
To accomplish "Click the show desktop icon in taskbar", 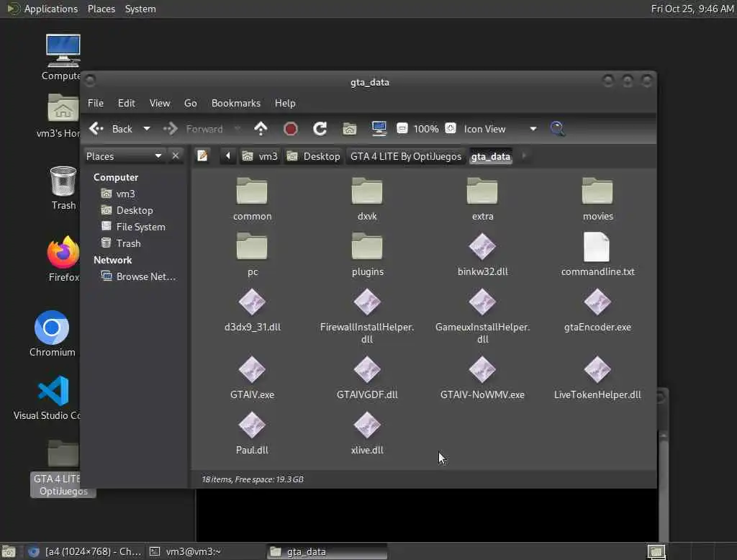I will pyautogui.click(x=9, y=551).
